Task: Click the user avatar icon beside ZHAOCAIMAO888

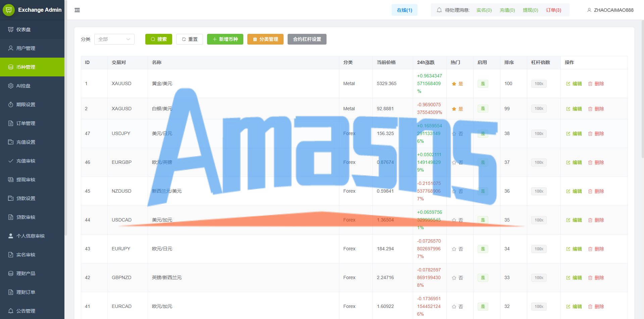Action: point(589,10)
